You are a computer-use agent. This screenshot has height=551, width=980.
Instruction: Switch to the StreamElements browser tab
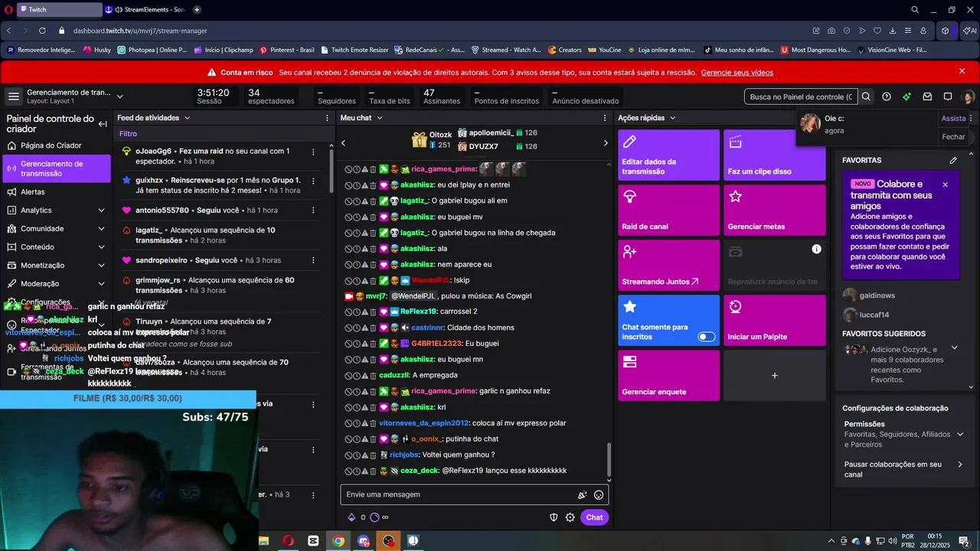pos(145,10)
